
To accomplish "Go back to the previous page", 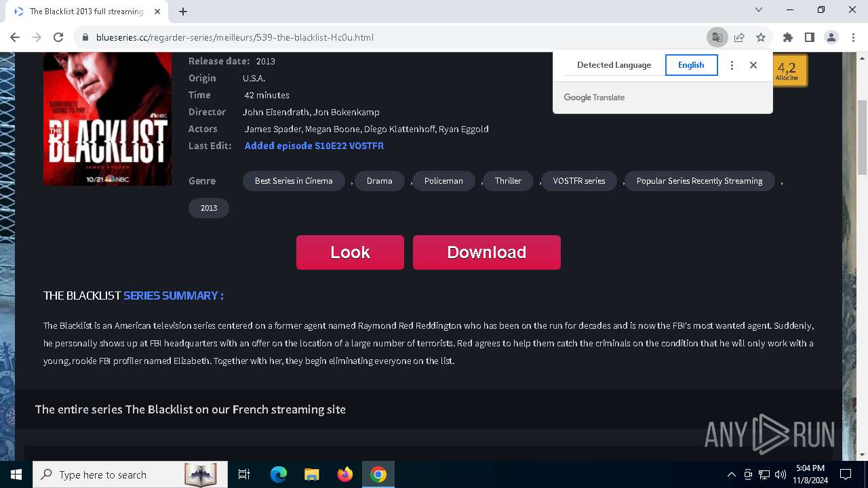I will (15, 37).
